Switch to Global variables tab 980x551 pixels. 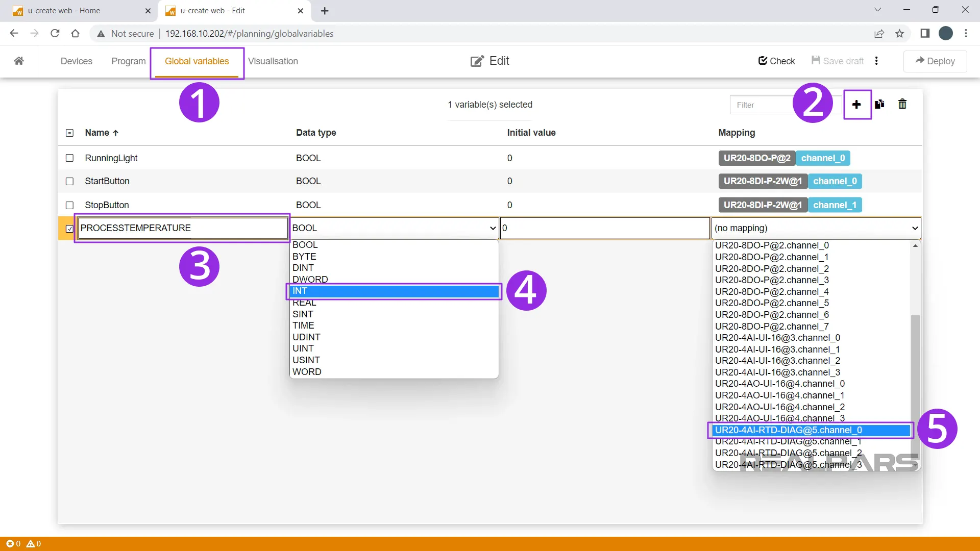pos(197,61)
